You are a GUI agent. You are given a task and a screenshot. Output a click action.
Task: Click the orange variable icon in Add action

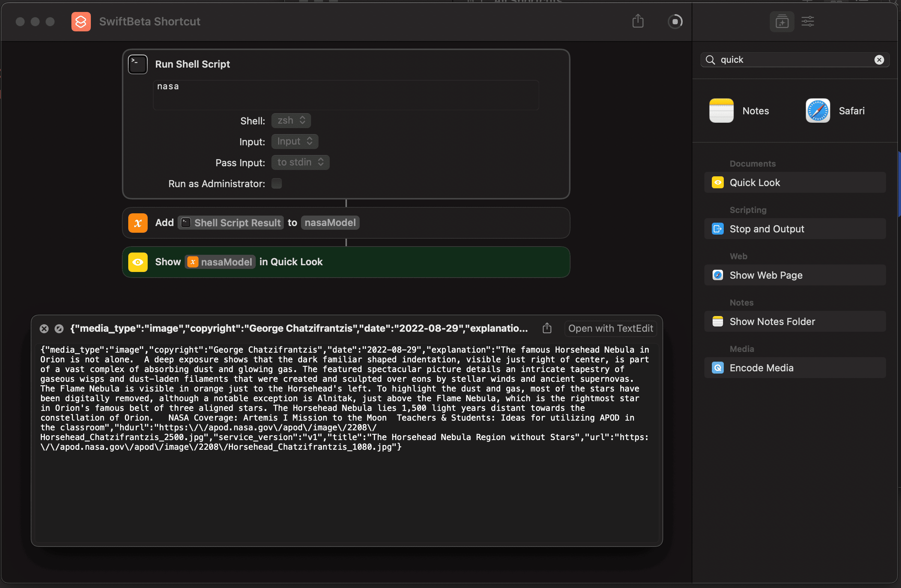[x=138, y=223]
